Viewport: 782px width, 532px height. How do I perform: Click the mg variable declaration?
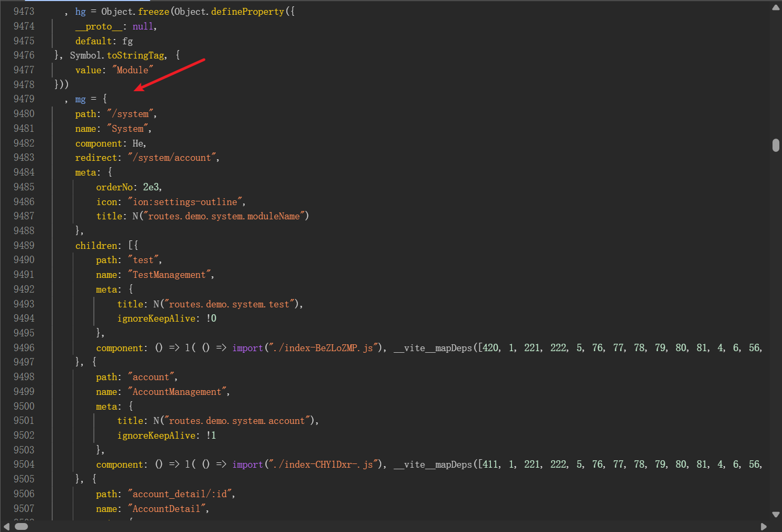(x=80, y=99)
